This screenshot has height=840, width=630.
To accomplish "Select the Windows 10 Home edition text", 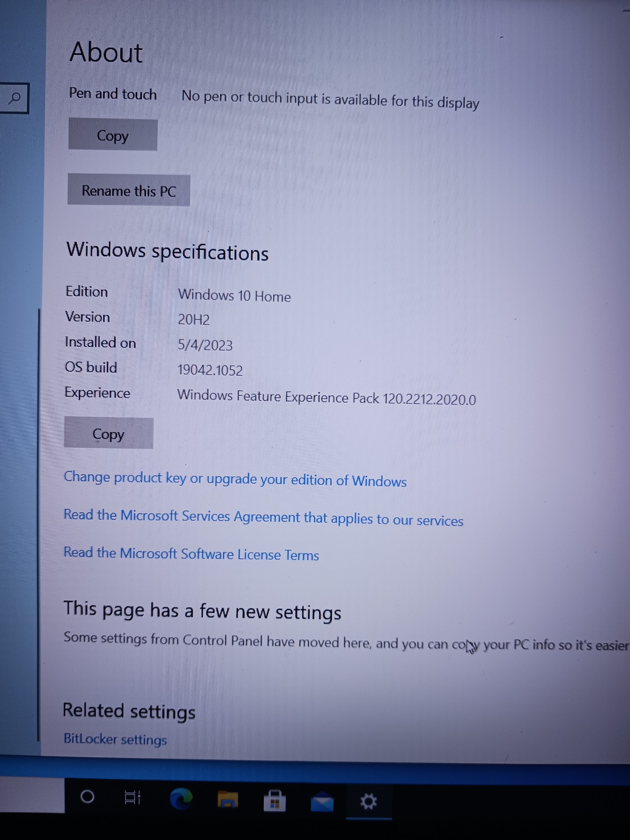I will click(x=234, y=295).
